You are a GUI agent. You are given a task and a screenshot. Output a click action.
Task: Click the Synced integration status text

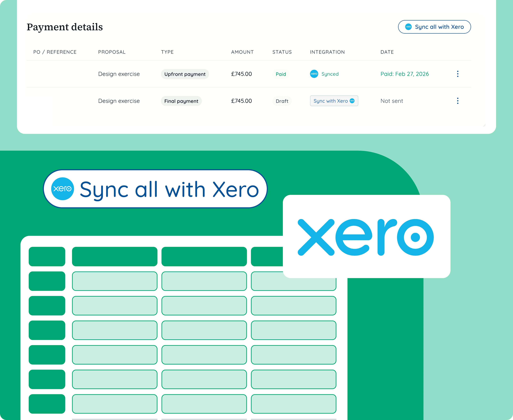[x=330, y=74]
